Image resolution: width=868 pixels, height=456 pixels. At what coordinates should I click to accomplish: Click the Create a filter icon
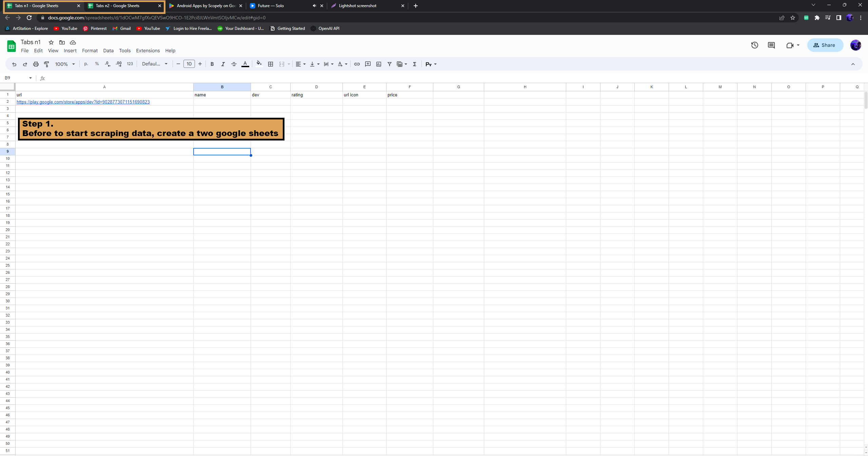click(x=389, y=64)
